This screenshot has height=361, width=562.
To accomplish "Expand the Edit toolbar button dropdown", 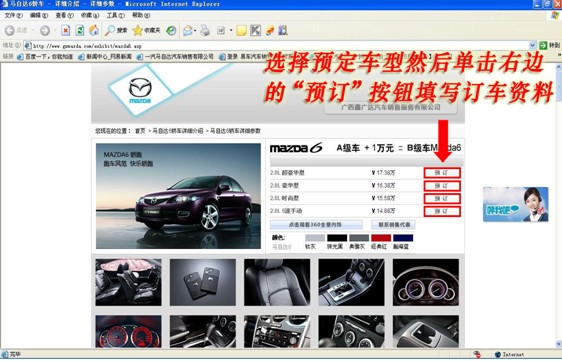I will point(231,30).
